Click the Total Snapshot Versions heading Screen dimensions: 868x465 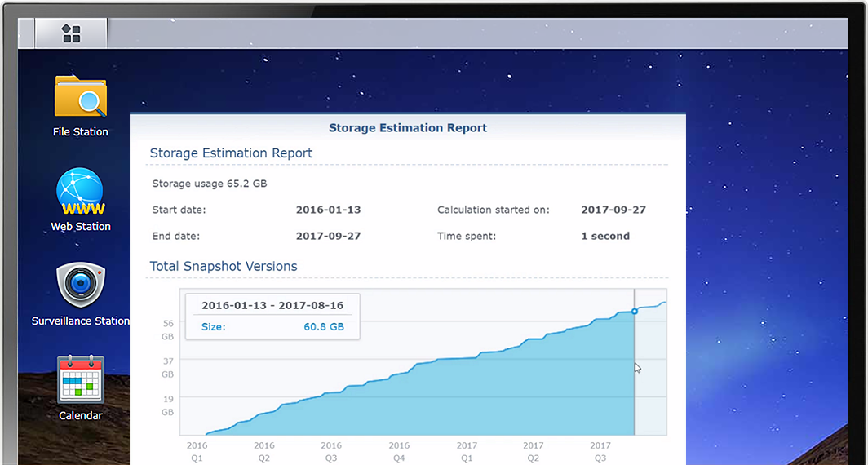224,266
